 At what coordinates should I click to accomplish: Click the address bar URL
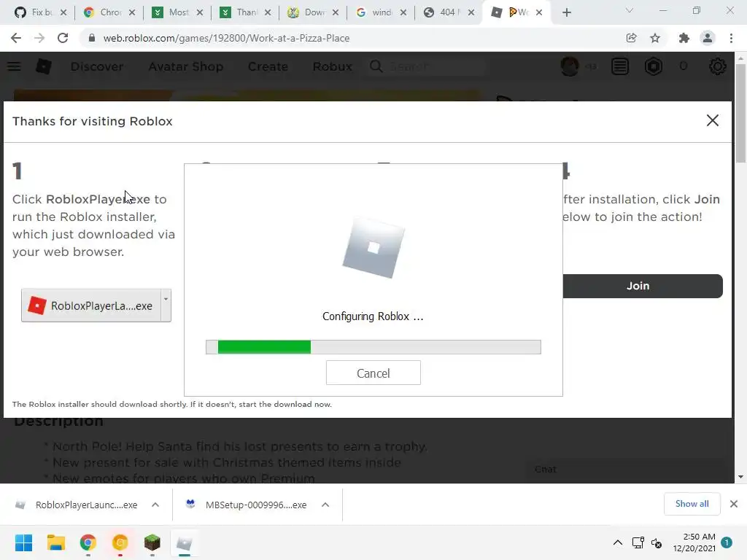(226, 38)
